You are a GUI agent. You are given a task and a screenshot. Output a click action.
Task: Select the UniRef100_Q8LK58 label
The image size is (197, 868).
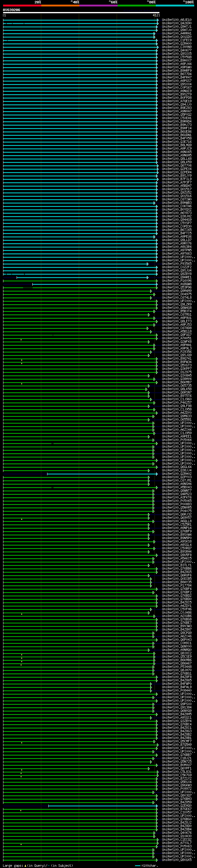click(177, 389)
